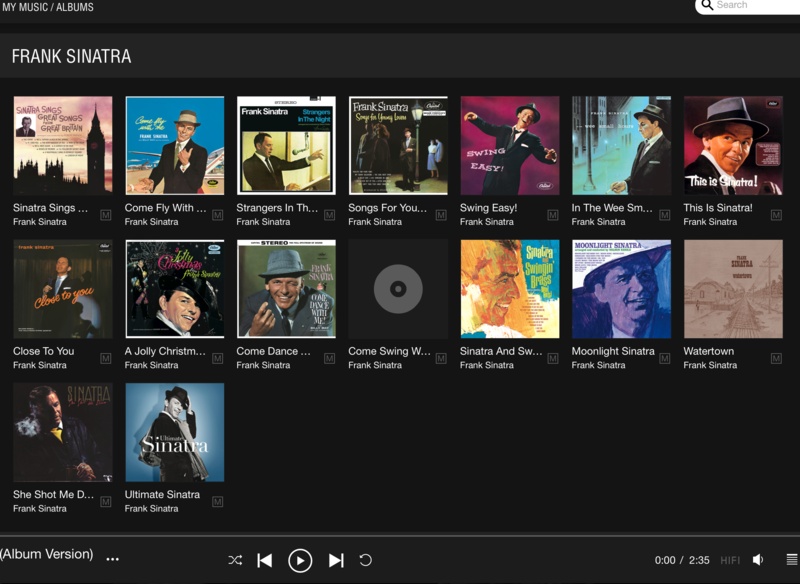Click the FRANK SINATRA page heading
Viewport: 800px width, 584px height.
(71, 56)
